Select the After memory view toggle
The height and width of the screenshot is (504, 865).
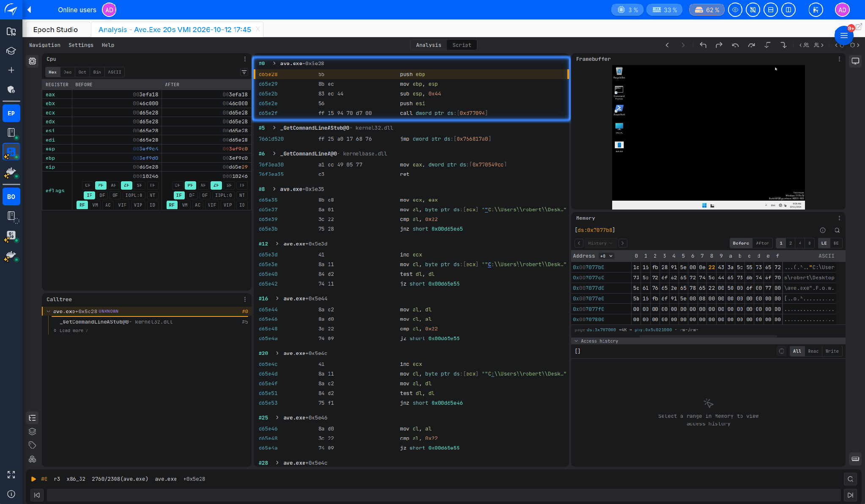click(762, 243)
